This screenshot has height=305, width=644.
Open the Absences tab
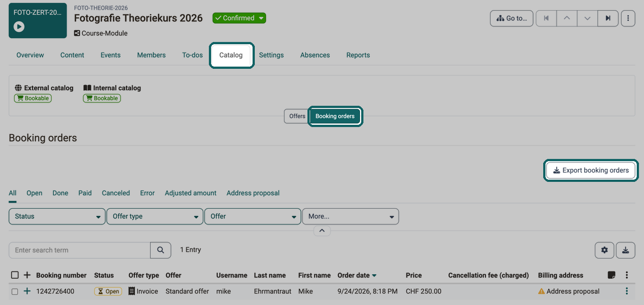(315, 55)
